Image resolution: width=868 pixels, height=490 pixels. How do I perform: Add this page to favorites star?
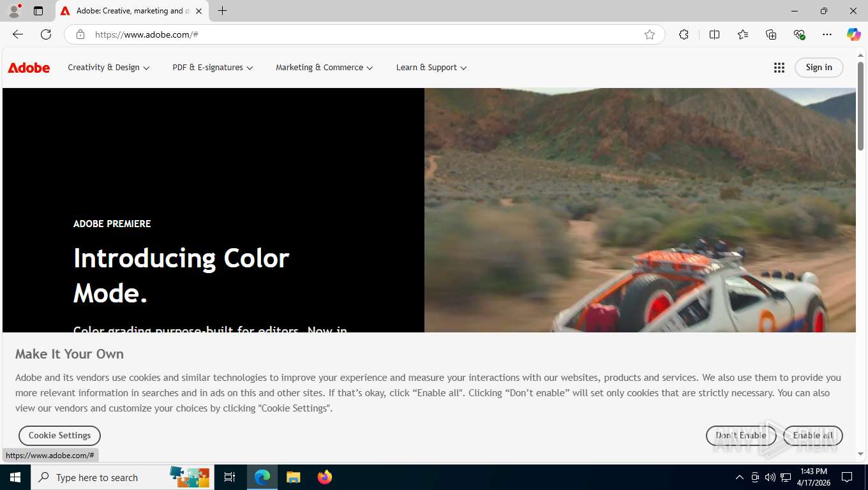point(650,34)
